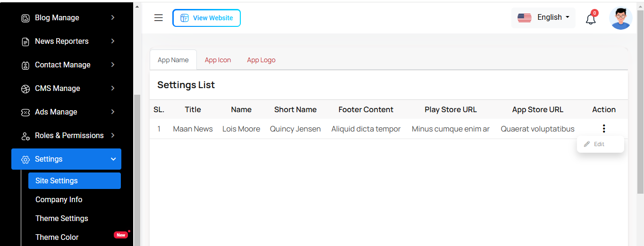
Task: Switch to the App Icon tab
Action: coord(218,60)
